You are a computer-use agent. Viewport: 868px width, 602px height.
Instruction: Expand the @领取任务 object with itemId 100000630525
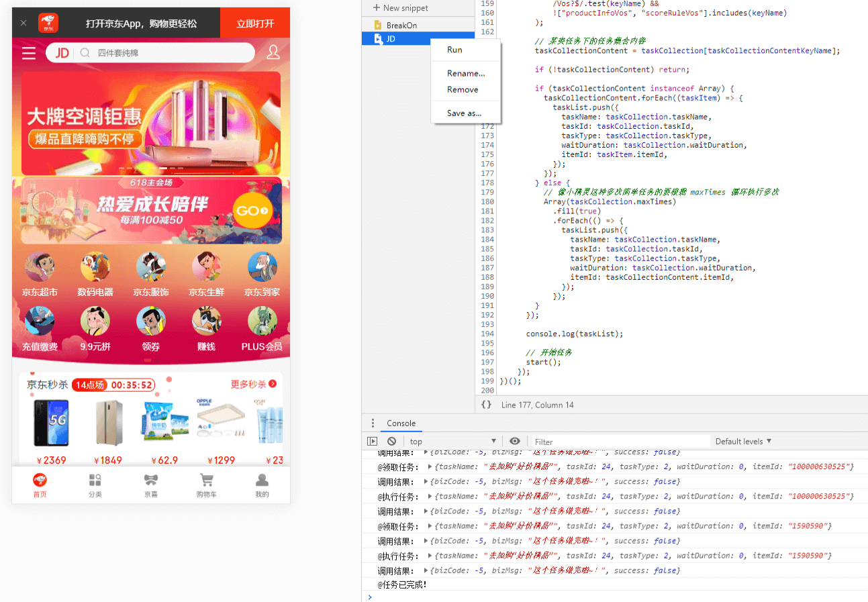click(429, 467)
